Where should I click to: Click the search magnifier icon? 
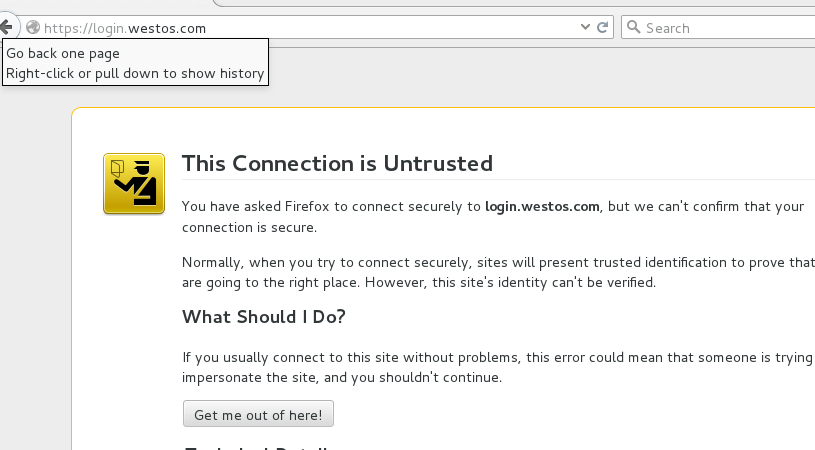point(633,27)
